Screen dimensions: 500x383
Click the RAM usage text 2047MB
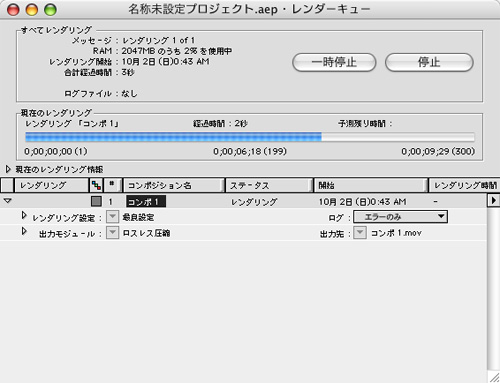[177, 51]
